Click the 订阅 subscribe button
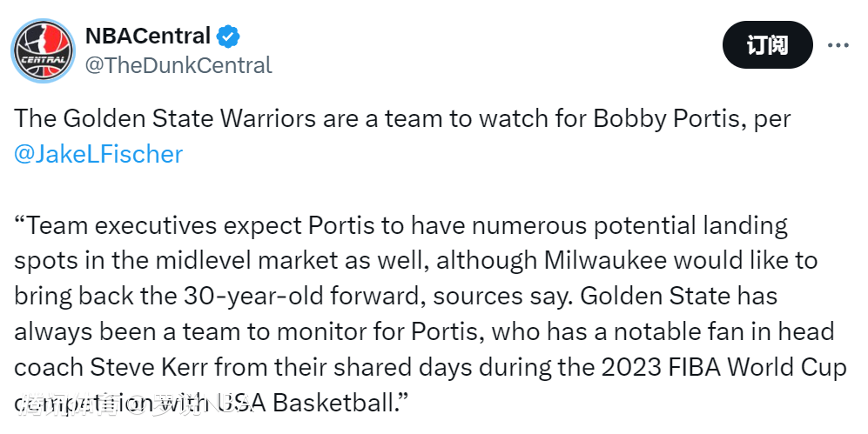 767,46
